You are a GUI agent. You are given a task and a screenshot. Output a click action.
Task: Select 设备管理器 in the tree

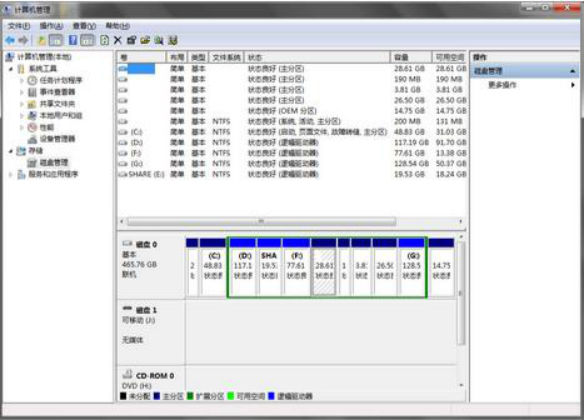pyautogui.click(x=57, y=139)
